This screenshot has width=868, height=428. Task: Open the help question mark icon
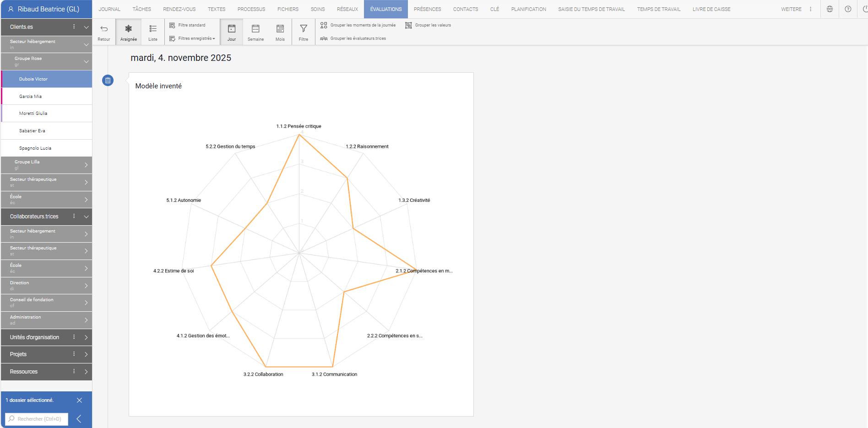coord(848,9)
